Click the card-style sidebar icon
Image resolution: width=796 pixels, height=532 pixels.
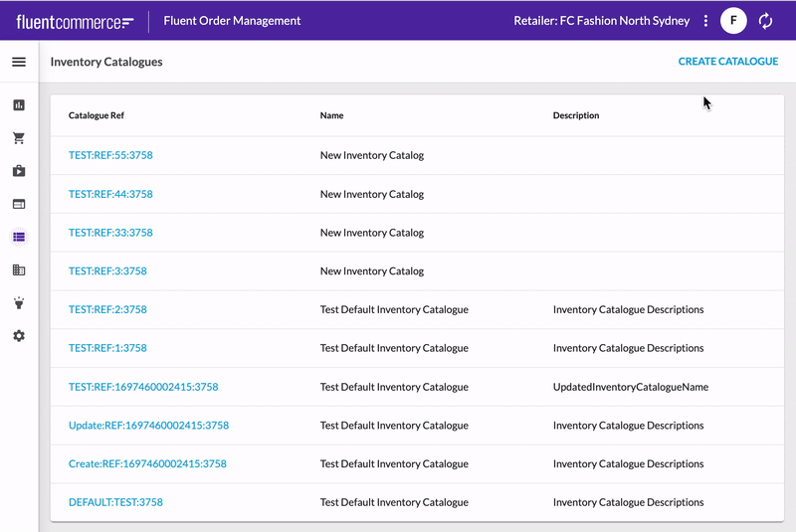[19, 204]
